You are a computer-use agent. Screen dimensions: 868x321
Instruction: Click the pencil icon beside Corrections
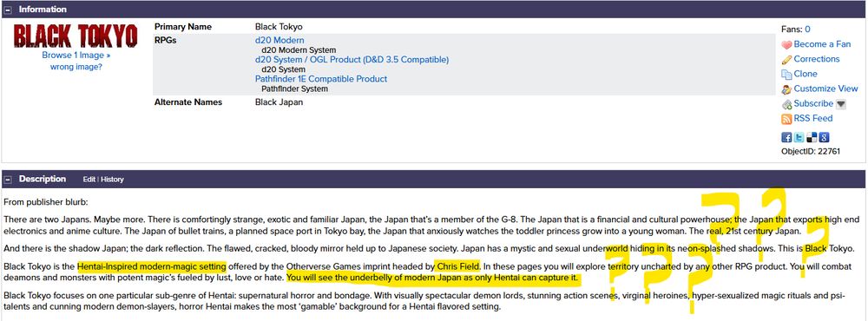click(786, 60)
